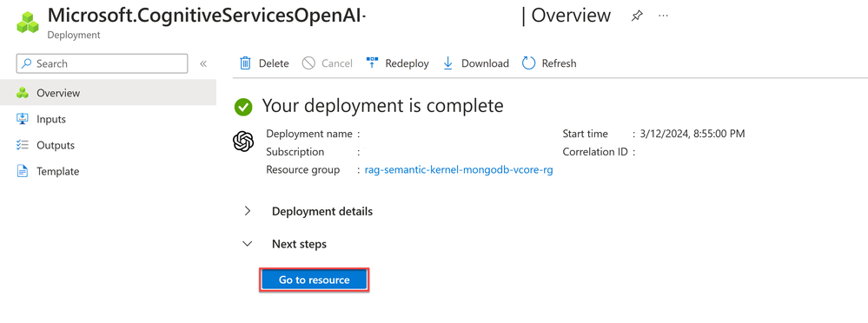Click the green cubes deployment icon in header
The image size is (868, 323).
pyautogui.click(x=27, y=22)
